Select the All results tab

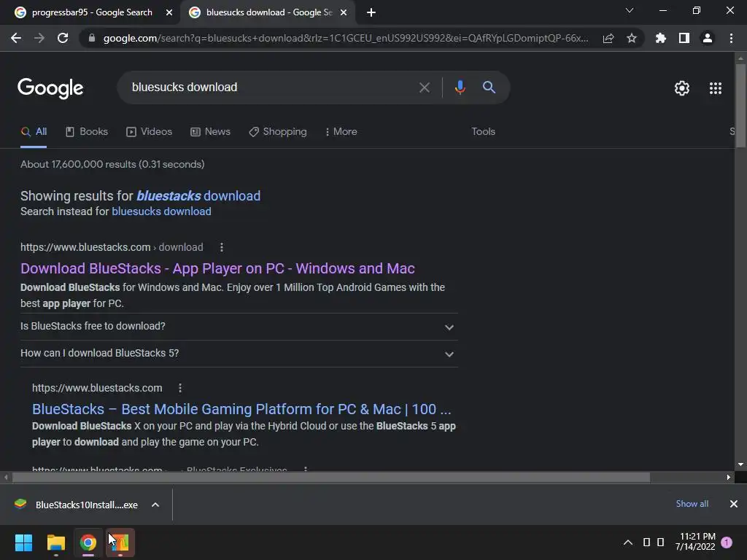point(34,132)
